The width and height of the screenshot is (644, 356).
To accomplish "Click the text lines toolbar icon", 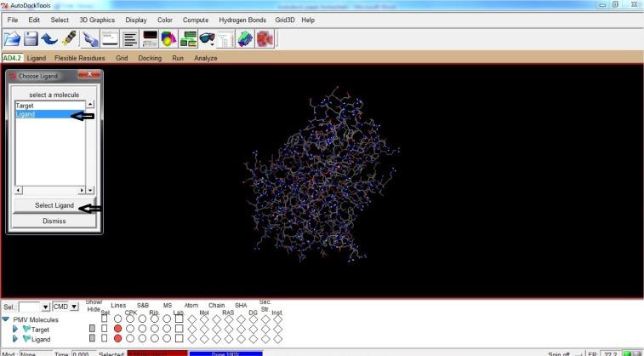I will click(130, 39).
